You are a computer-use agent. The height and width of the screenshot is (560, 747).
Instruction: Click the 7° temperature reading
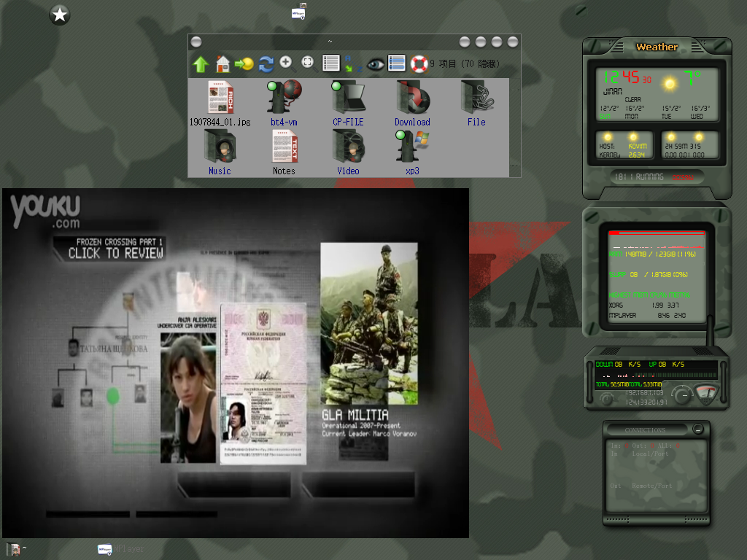coord(692,77)
